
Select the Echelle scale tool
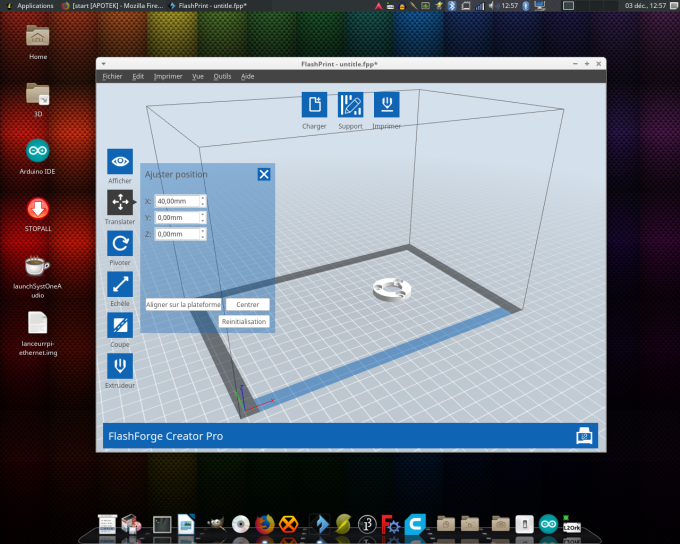(x=120, y=284)
